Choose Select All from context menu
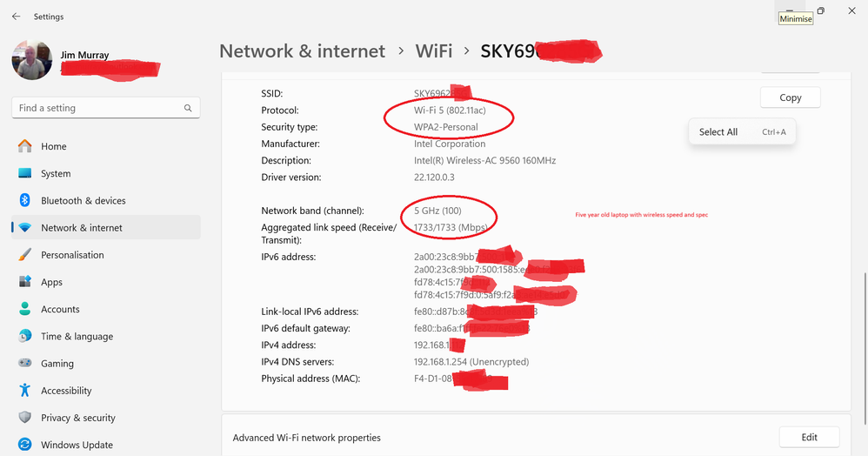This screenshot has height=456, width=868. pos(718,131)
